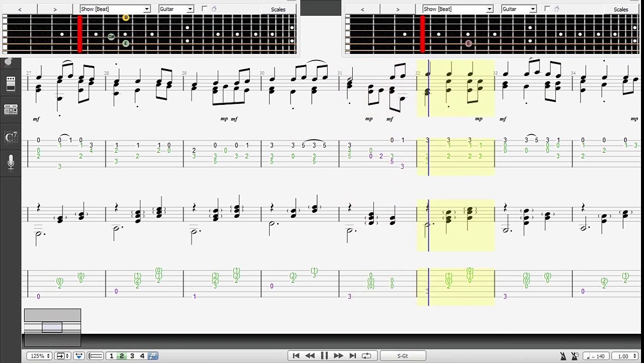Image resolution: width=644 pixels, height=363 pixels.
Task: Rewind to previous bar
Action: click(310, 356)
